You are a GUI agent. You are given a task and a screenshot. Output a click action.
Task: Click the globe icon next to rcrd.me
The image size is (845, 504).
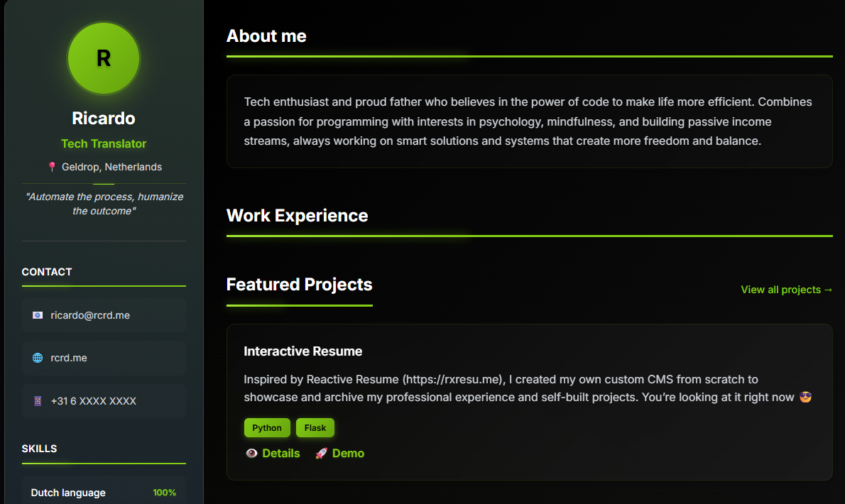coord(38,358)
